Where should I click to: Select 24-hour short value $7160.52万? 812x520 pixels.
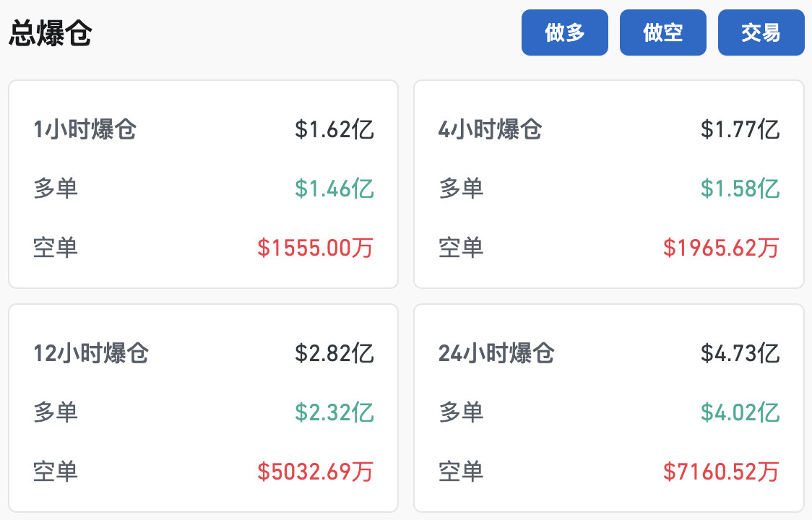point(722,472)
